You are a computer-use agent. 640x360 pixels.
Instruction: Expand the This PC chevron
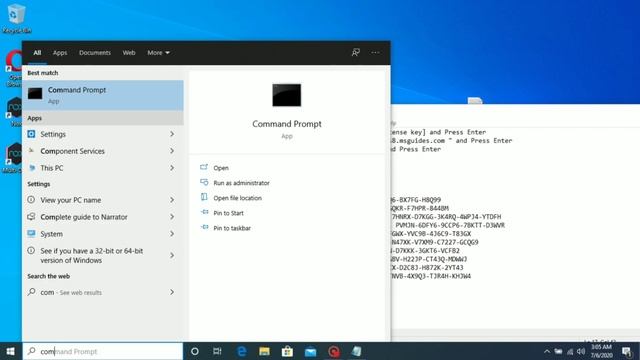(x=172, y=168)
